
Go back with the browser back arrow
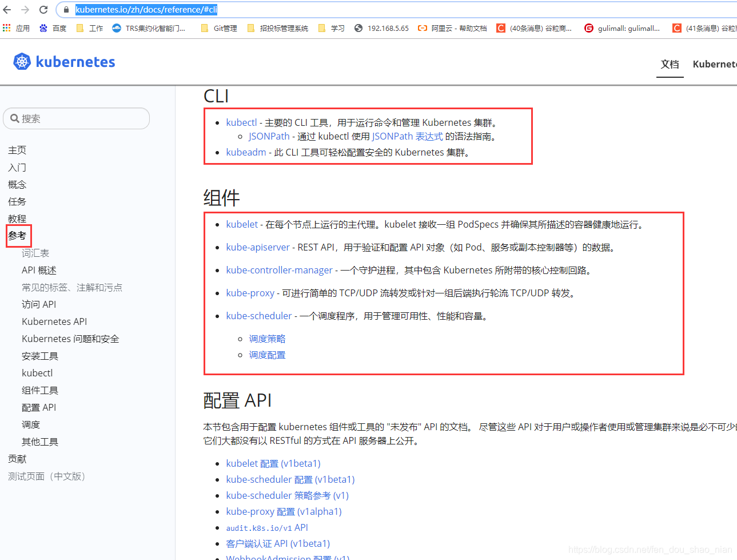point(7,10)
